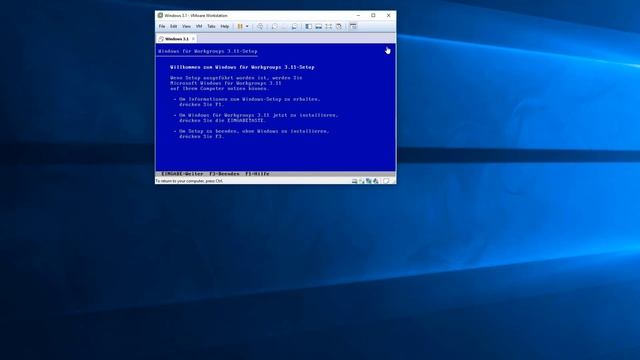Maximize the VMware Workstation window
Image resolution: width=640 pixels, height=360 pixels.
373,15
